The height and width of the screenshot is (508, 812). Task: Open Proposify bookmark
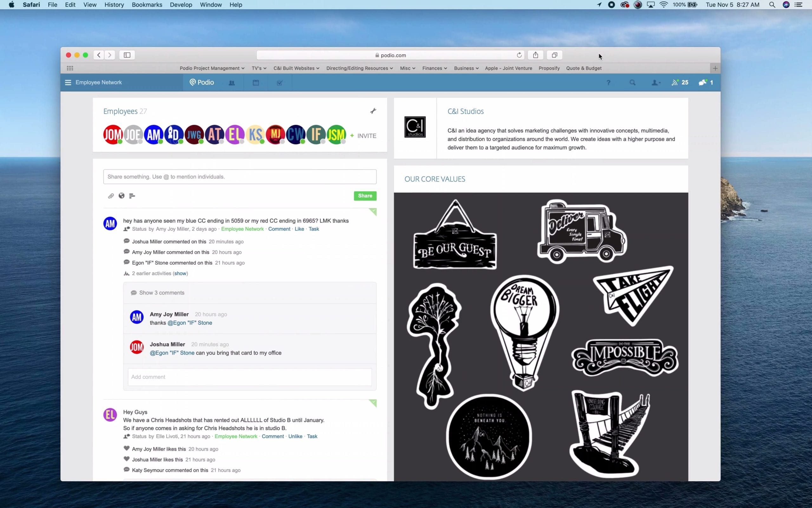(x=549, y=68)
